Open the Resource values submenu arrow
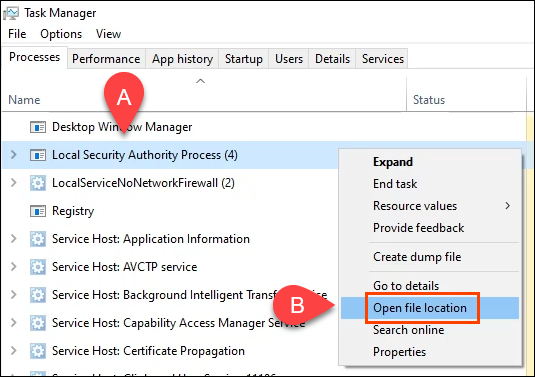535x377 pixels. pyautogui.click(x=508, y=206)
